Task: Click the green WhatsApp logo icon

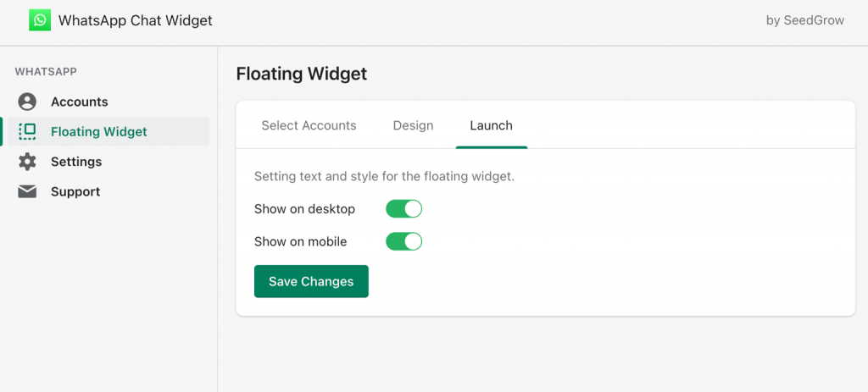Action: (40, 20)
